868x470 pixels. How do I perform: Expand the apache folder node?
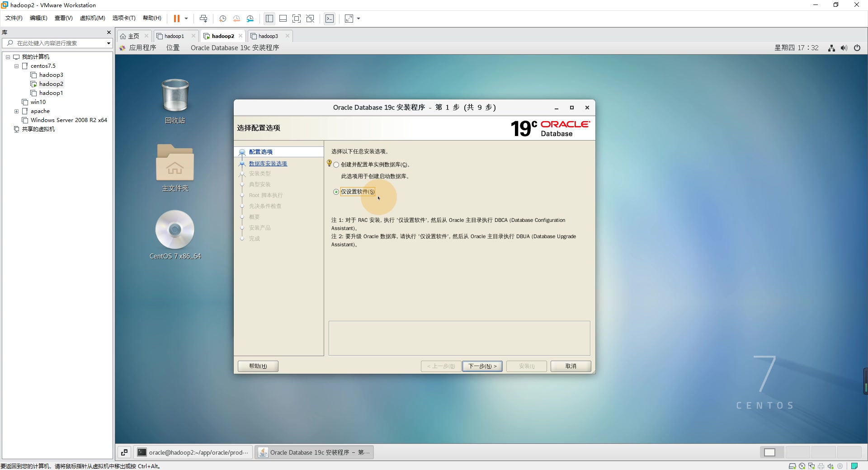(x=16, y=111)
